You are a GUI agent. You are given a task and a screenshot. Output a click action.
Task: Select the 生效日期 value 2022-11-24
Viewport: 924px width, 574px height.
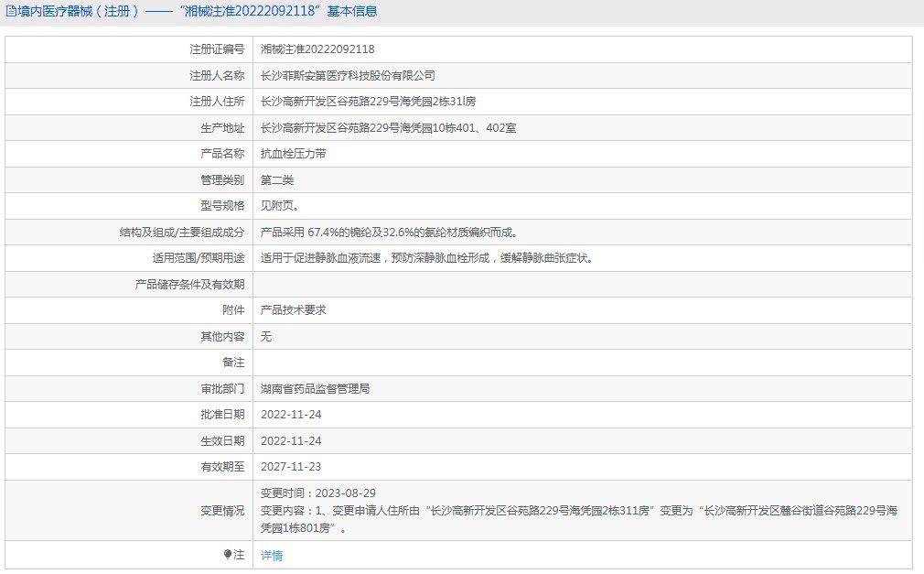pyautogui.click(x=291, y=440)
